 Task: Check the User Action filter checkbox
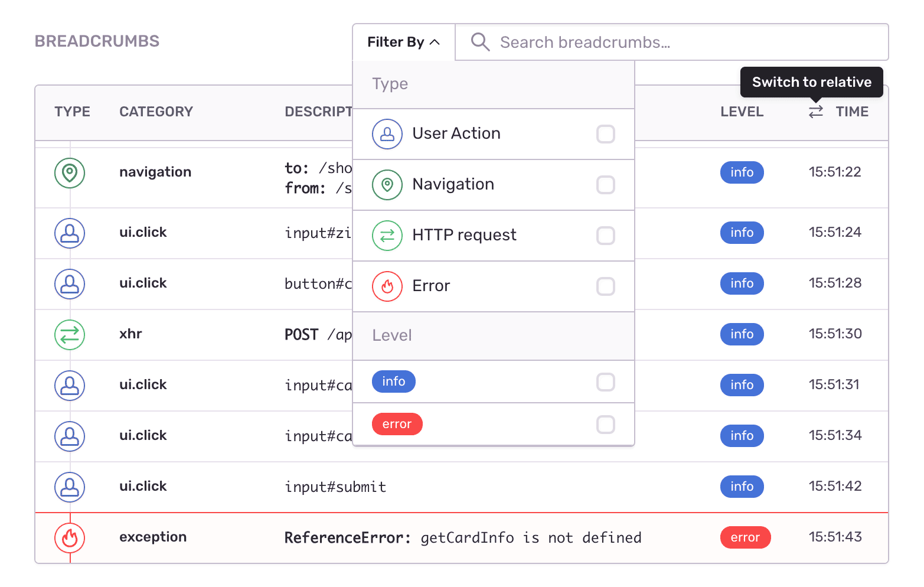tap(606, 134)
